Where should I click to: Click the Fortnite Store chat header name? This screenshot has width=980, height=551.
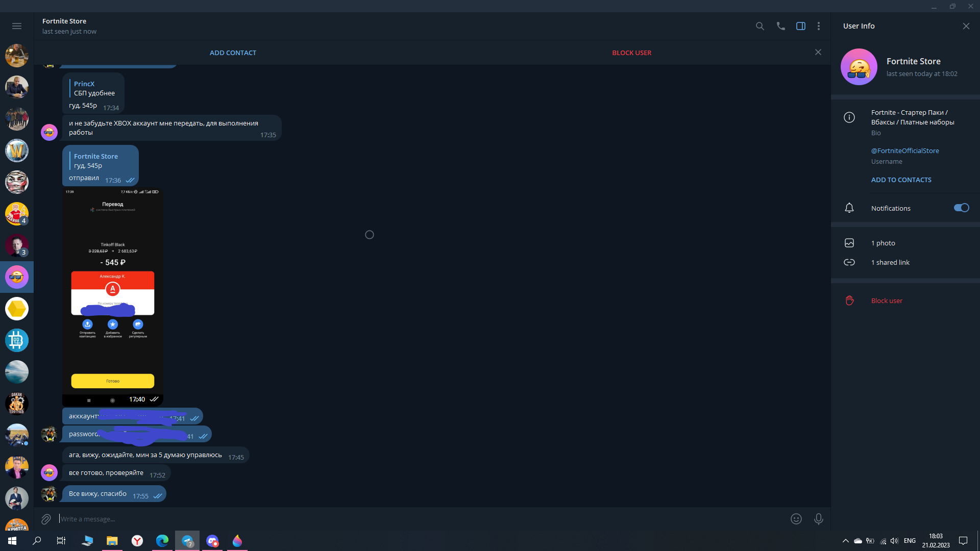pyautogui.click(x=64, y=21)
